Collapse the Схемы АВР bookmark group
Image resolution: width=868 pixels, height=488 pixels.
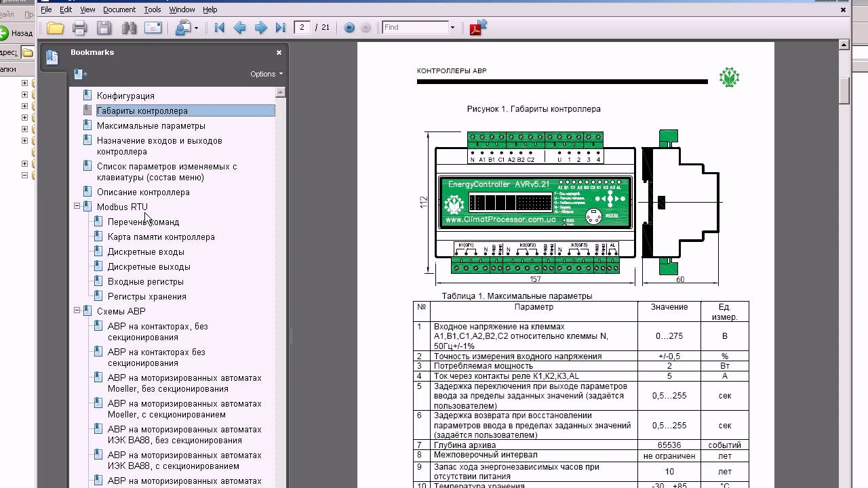click(77, 310)
